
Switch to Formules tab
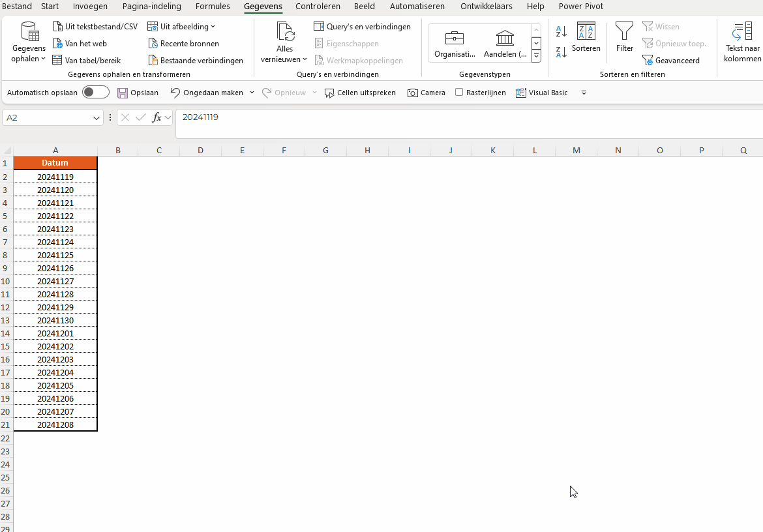213,7
